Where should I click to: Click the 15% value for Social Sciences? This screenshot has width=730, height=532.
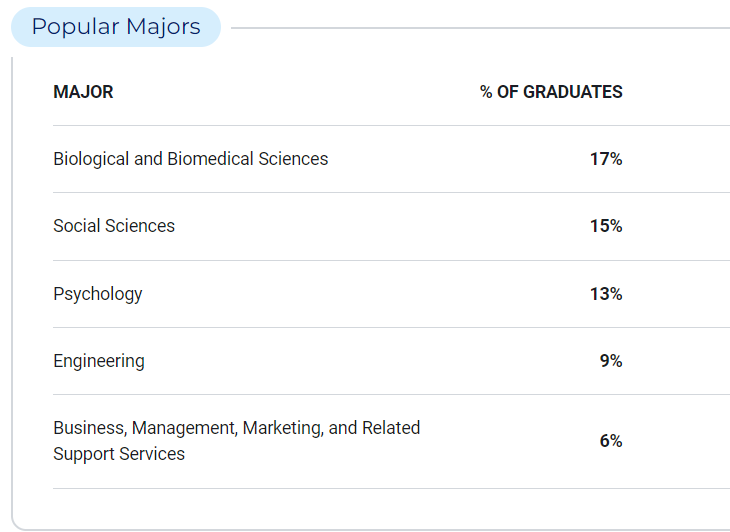(606, 226)
